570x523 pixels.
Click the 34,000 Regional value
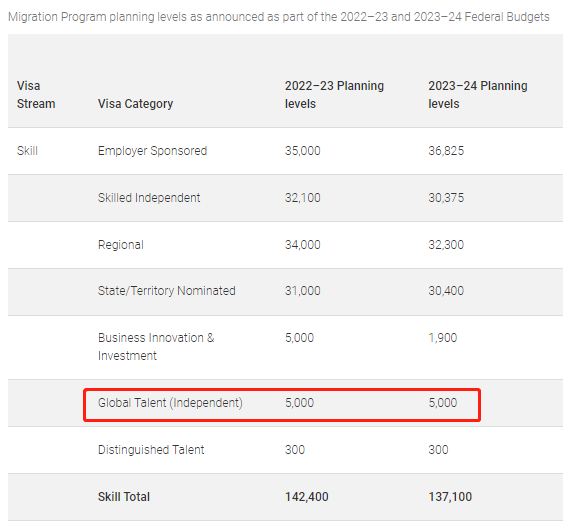click(302, 245)
